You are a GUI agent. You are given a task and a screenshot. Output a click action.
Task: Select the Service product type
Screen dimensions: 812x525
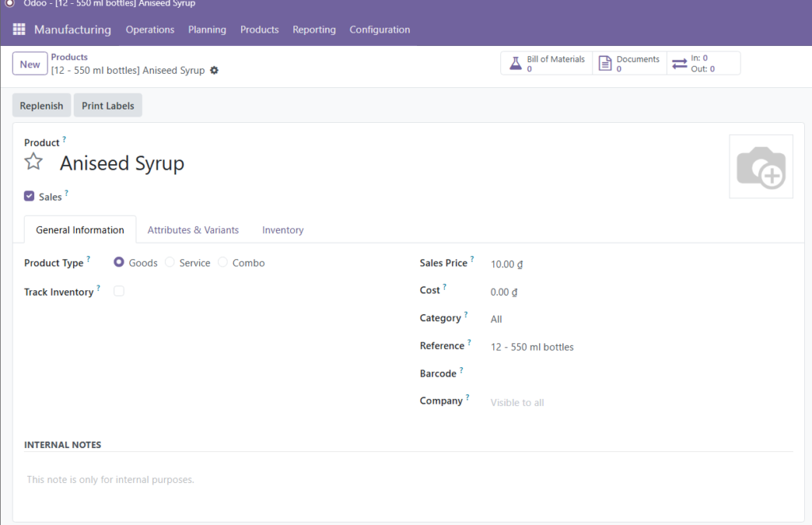pos(170,262)
